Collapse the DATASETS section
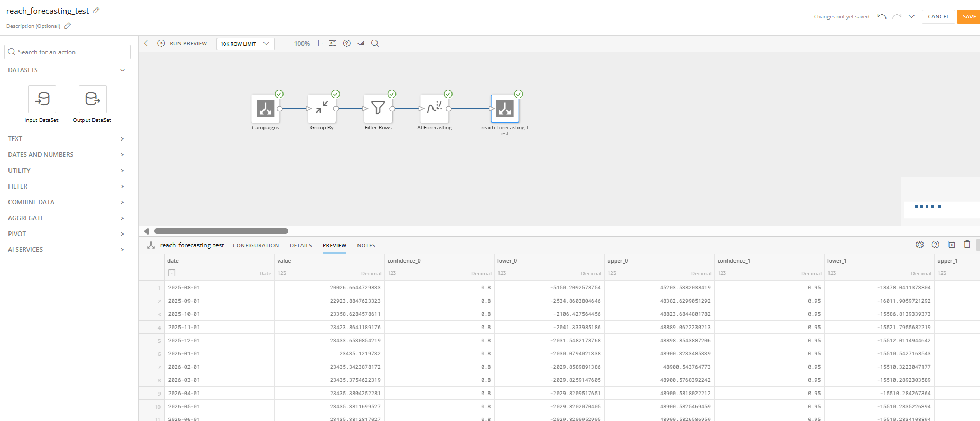The height and width of the screenshot is (421, 980). pyautogui.click(x=123, y=70)
